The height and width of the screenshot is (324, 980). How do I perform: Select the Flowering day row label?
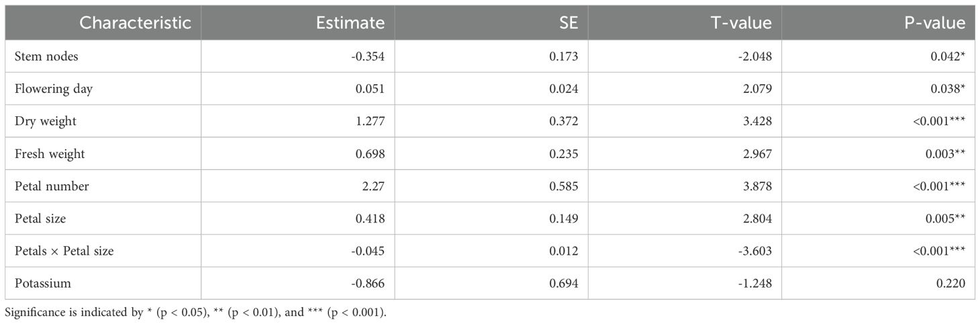pyautogui.click(x=53, y=89)
